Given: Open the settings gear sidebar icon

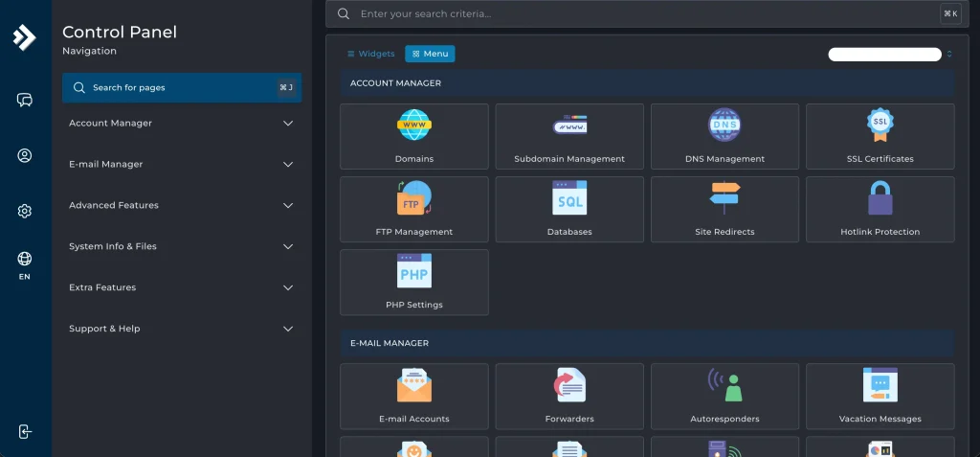Looking at the screenshot, I should click(24, 211).
